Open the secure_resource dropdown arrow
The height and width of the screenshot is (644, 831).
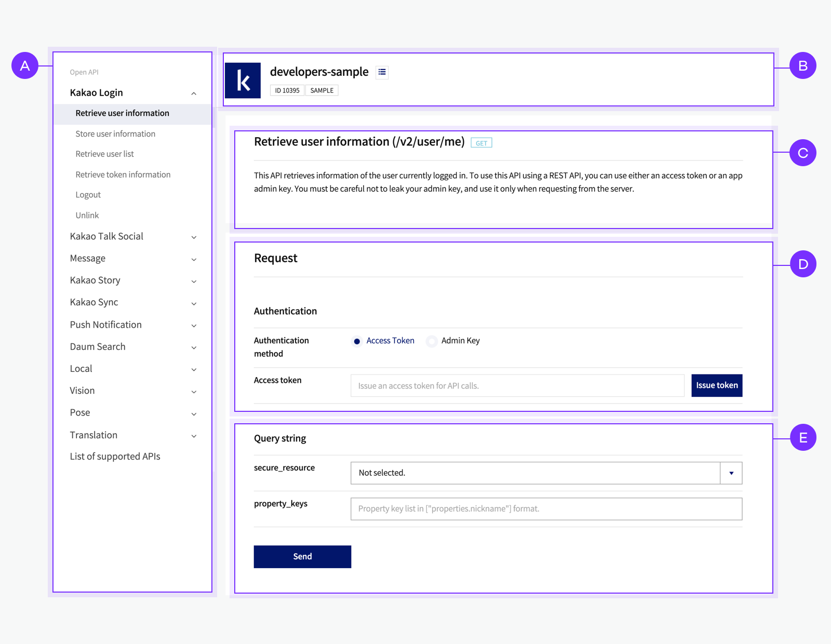(731, 473)
